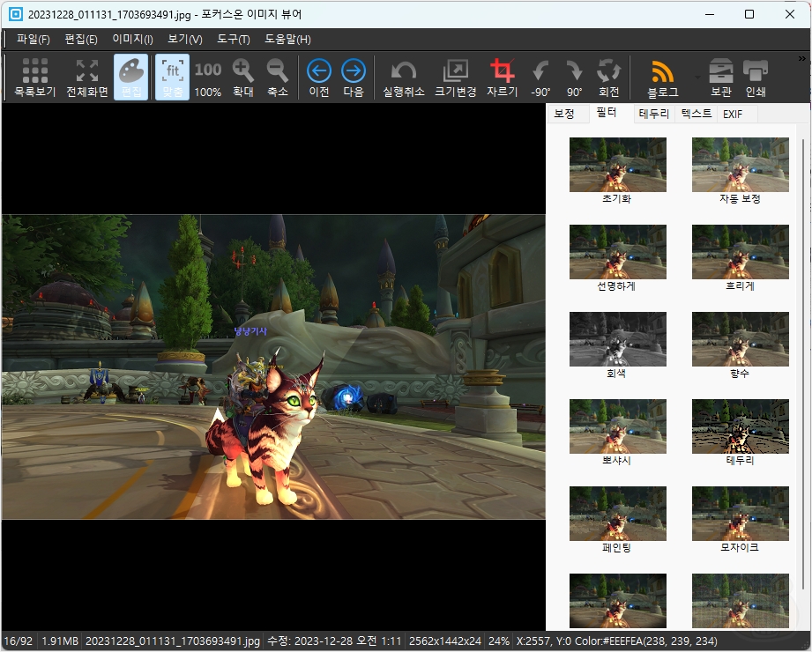Zoom in with the 확대 magnifier
The width and height of the screenshot is (812, 652).
(x=242, y=78)
